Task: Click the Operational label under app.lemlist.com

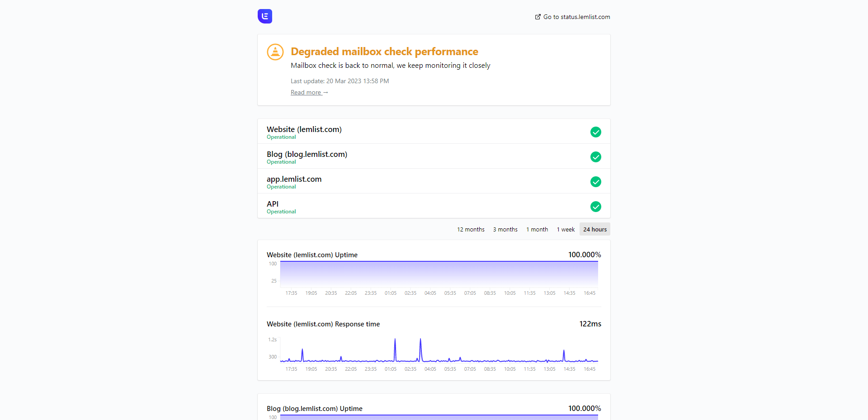Action: point(281,187)
